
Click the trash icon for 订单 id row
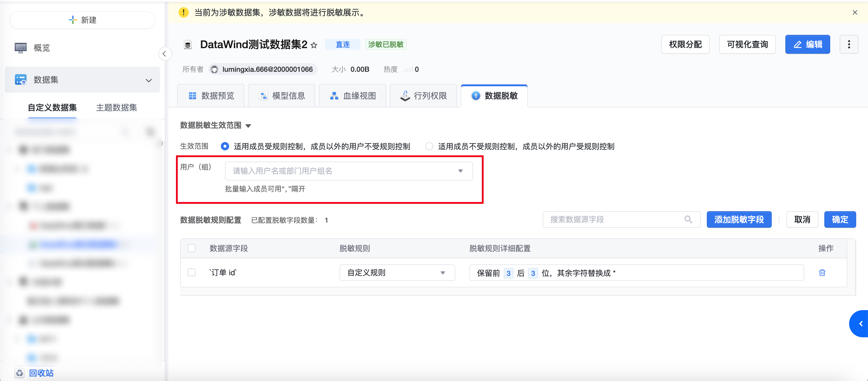[x=822, y=272]
